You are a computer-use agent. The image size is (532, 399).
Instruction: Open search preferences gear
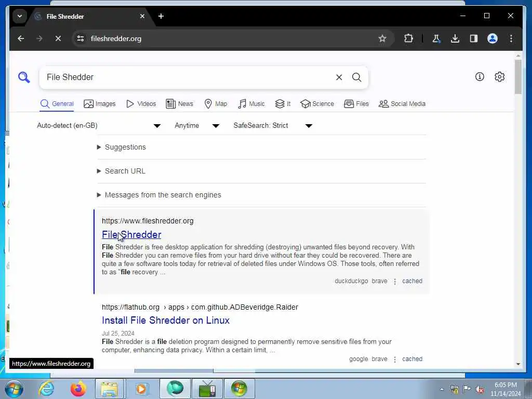pyautogui.click(x=499, y=77)
